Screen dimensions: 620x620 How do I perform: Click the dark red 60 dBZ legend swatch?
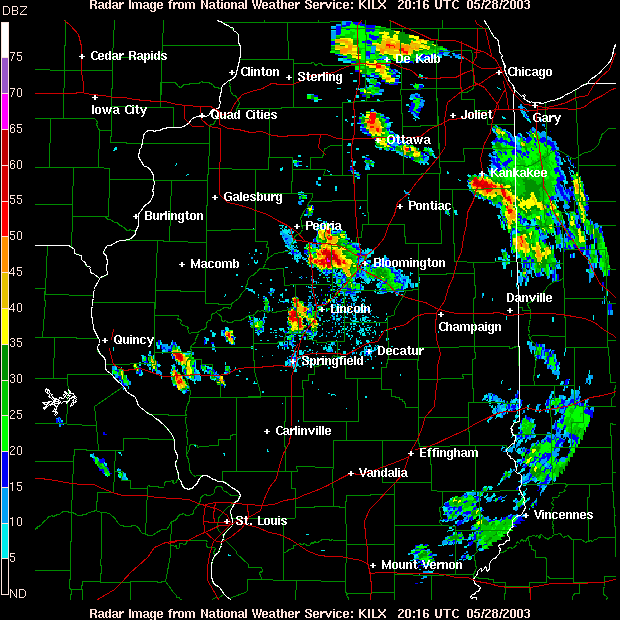[5, 147]
